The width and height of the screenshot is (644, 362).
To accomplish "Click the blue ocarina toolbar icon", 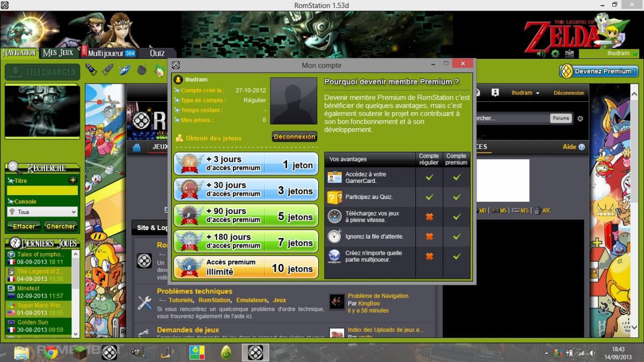I will point(125,70).
